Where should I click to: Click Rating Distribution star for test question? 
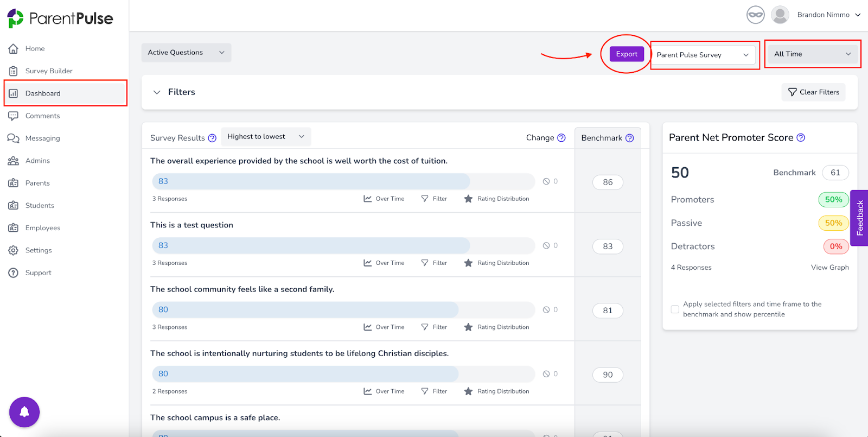pos(468,263)
